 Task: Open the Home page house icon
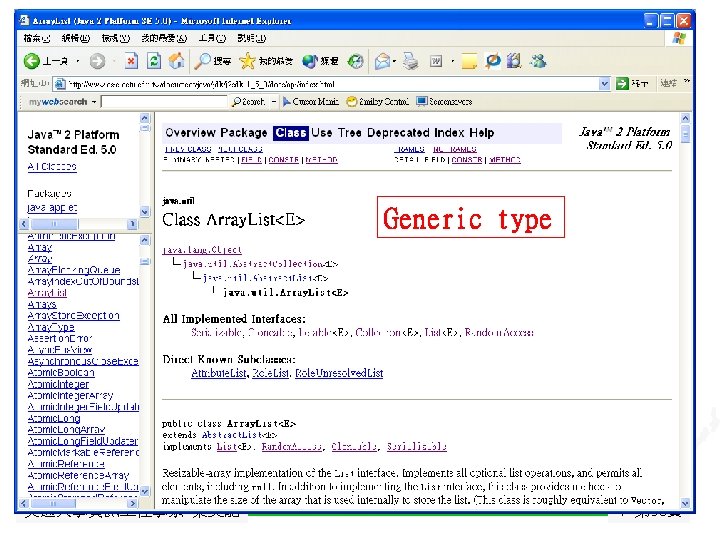[176, 61]
